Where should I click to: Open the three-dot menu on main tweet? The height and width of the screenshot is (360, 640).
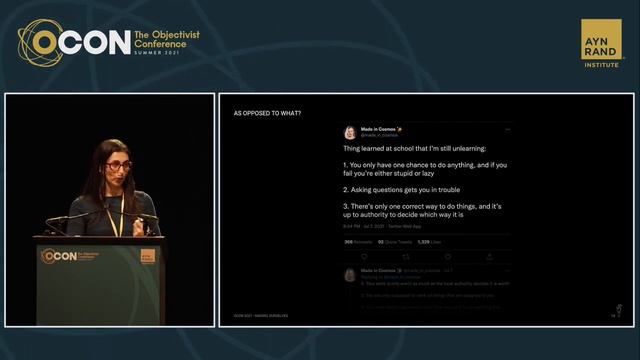pos(507,129)
